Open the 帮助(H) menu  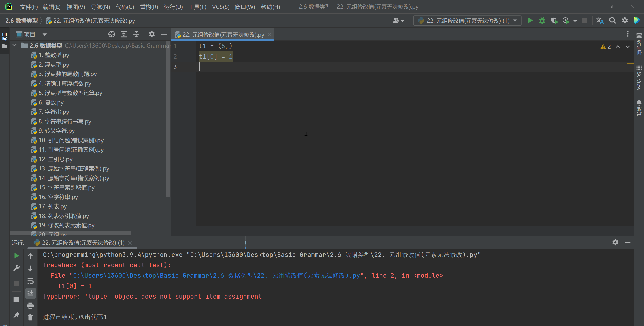270,7
